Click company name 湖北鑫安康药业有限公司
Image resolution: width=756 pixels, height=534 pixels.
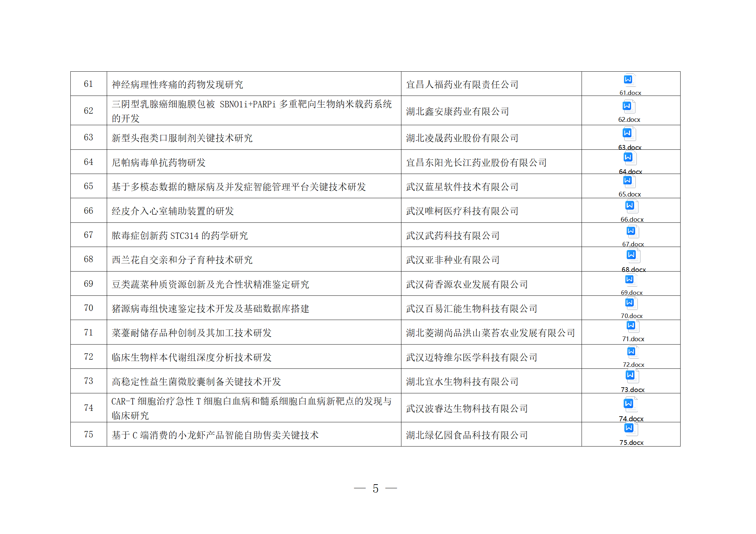pos(457,111)
